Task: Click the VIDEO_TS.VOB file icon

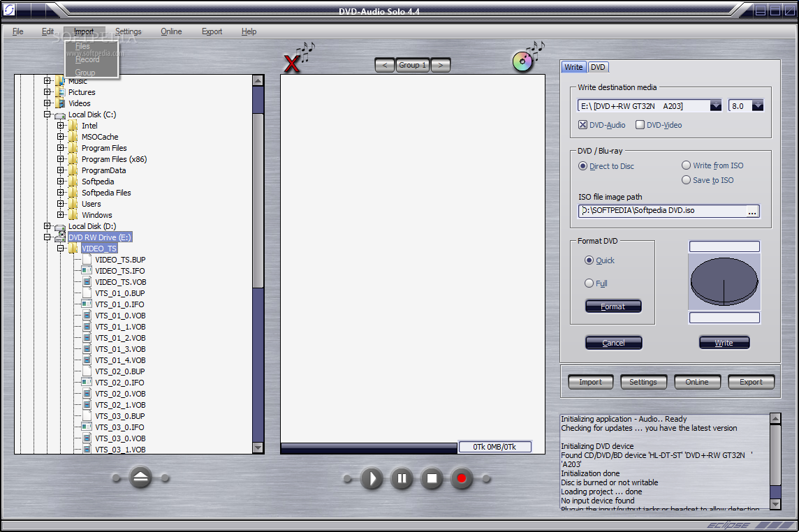Action: click(x=87, y=282)
